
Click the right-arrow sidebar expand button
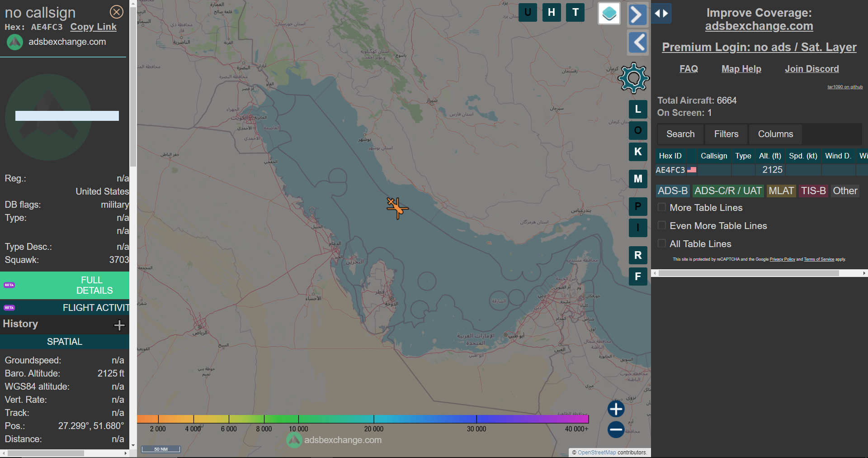[637, 14]
